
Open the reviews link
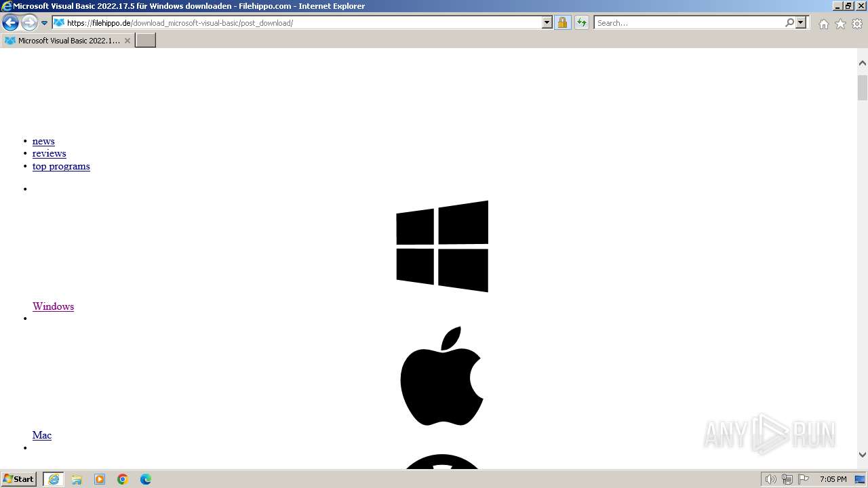49,153
